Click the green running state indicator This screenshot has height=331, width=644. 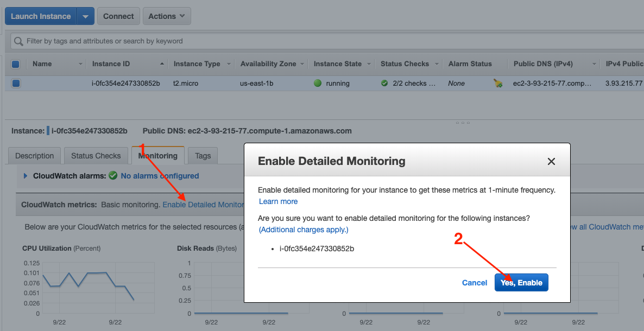pos(318,84)
